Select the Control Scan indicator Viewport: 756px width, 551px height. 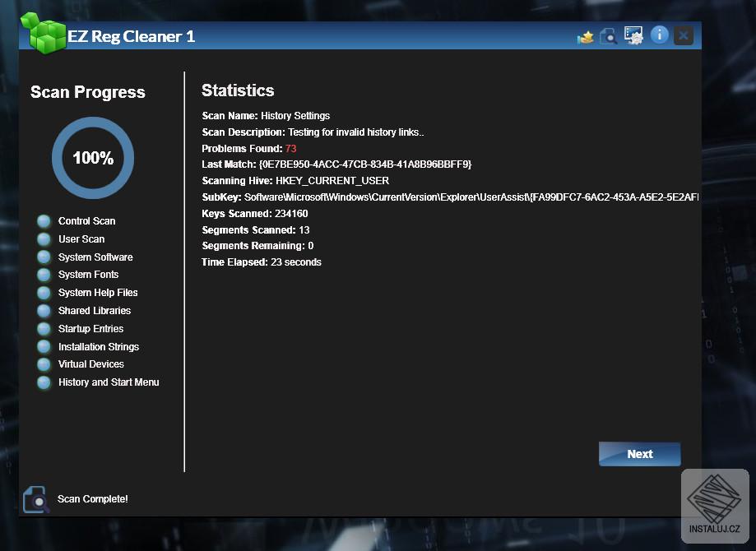point(44,221)
